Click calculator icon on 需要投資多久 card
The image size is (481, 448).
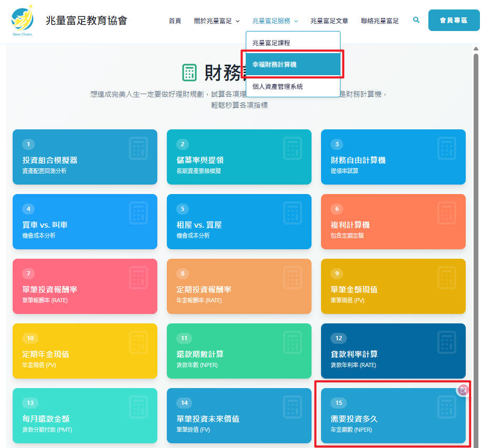pos(446,408)
